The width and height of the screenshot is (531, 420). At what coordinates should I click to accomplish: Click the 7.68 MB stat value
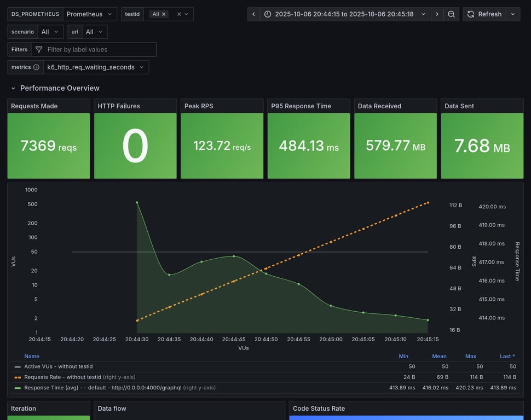click(482, 146)
